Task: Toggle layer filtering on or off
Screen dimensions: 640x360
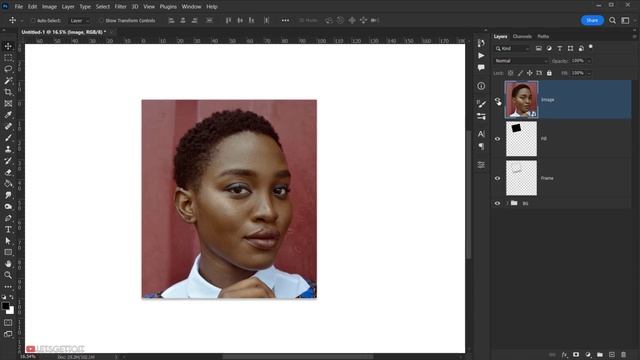Action: 591,47
